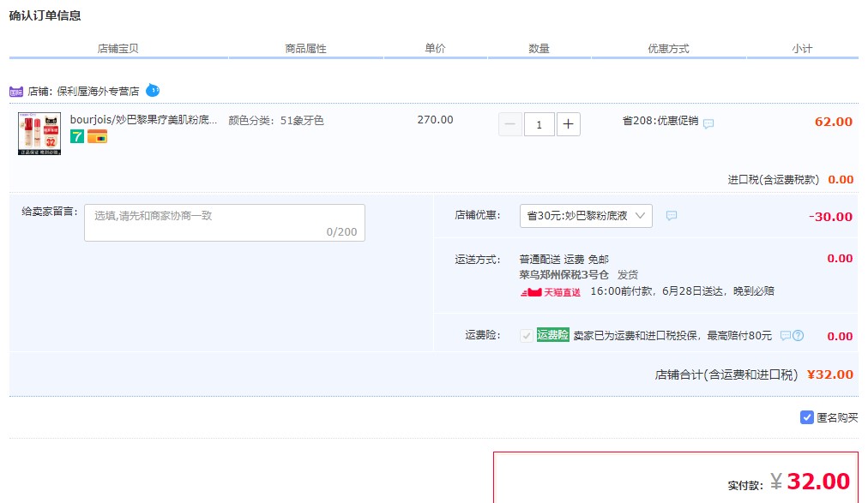Image resolution: width=868 pixels, height=503 pixels.
Task: Open the question mark help icon for 运费险
Action: 798,336
